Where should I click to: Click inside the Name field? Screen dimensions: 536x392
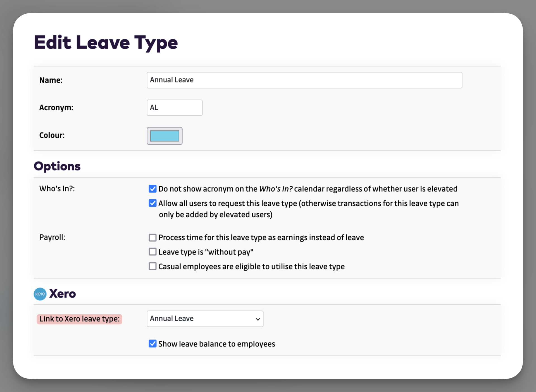pos(304,80)
